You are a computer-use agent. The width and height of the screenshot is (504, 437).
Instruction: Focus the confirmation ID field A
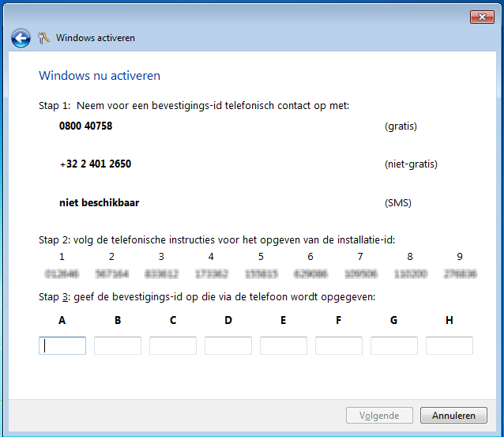pos(62,345)
